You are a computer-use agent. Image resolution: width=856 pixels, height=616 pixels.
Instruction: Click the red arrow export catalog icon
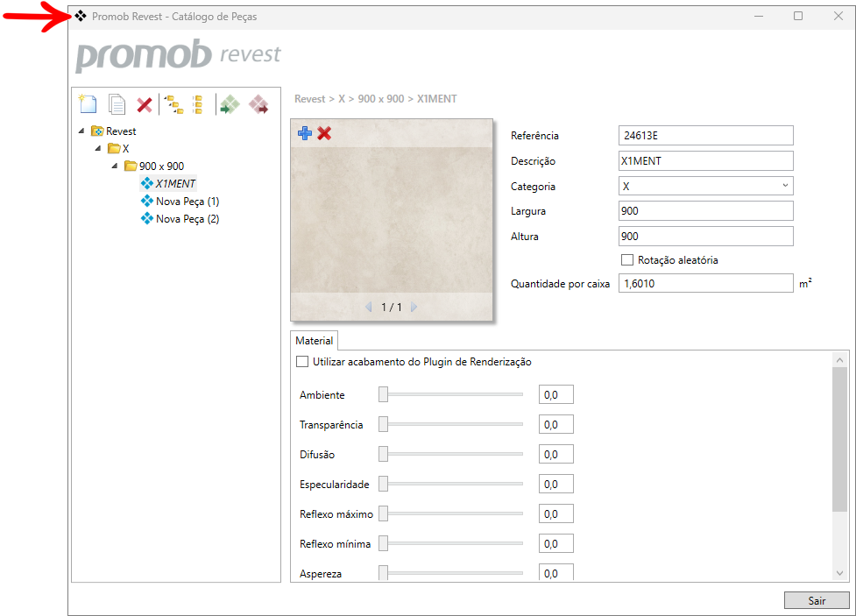pyautogui.click(x=258, y=105)
